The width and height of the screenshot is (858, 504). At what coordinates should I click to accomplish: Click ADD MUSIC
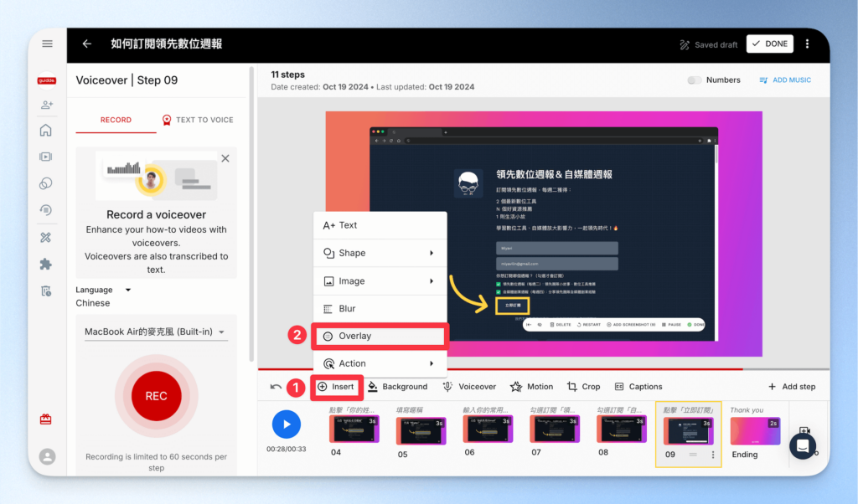click(785, 80)
